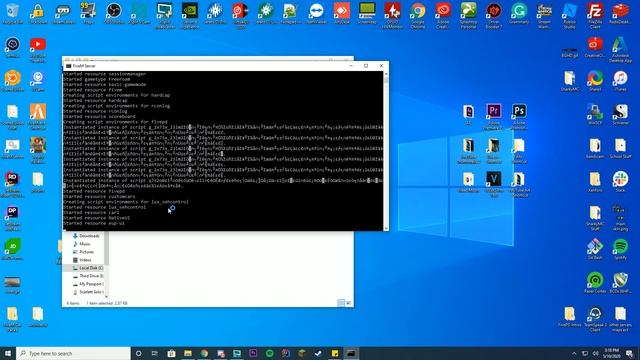
Task: Click the File Explorer sidebar scrollbar
Action: 107,264
